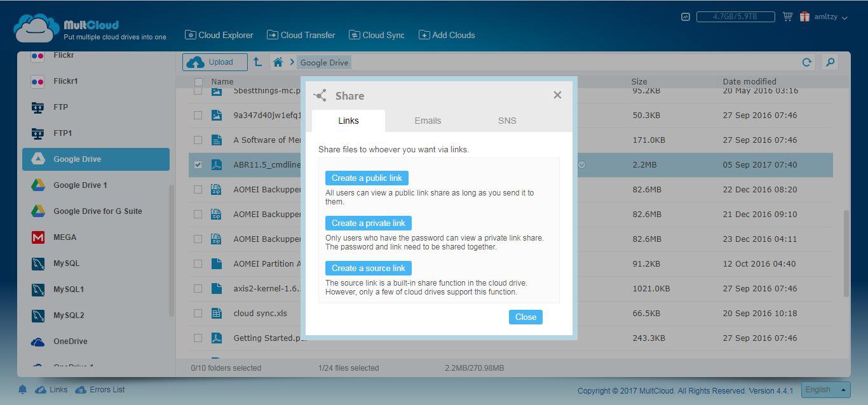Open Cloud Sync
868x405 pixels.
click(377, 35)
